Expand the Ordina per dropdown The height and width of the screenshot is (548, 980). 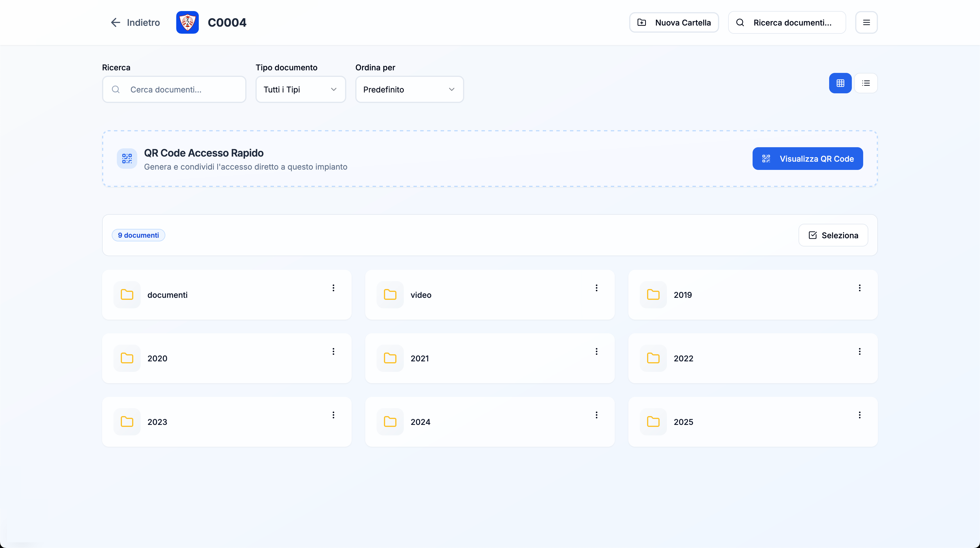pyautogui.click(x=409, y=89)
